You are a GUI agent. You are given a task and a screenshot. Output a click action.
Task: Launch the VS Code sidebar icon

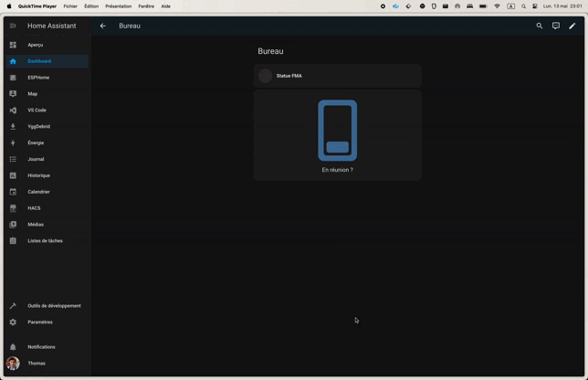[x=13, y=111]
